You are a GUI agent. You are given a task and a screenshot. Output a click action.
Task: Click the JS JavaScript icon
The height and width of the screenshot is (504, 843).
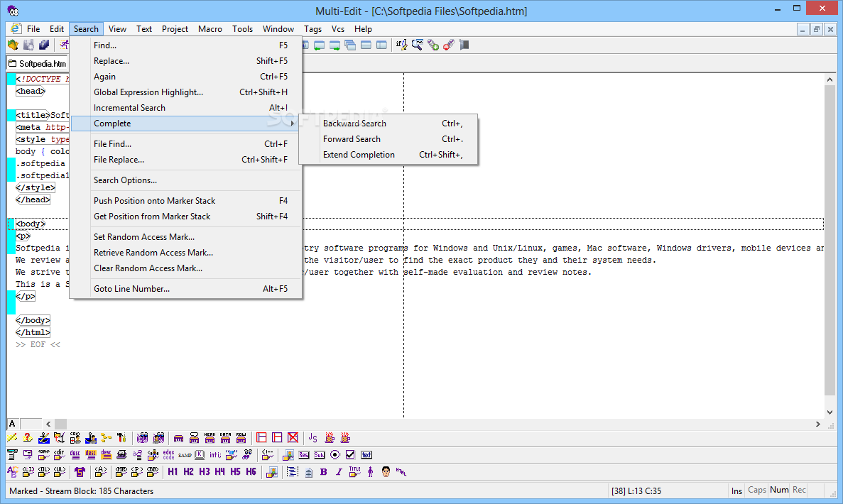click(312, 438)
